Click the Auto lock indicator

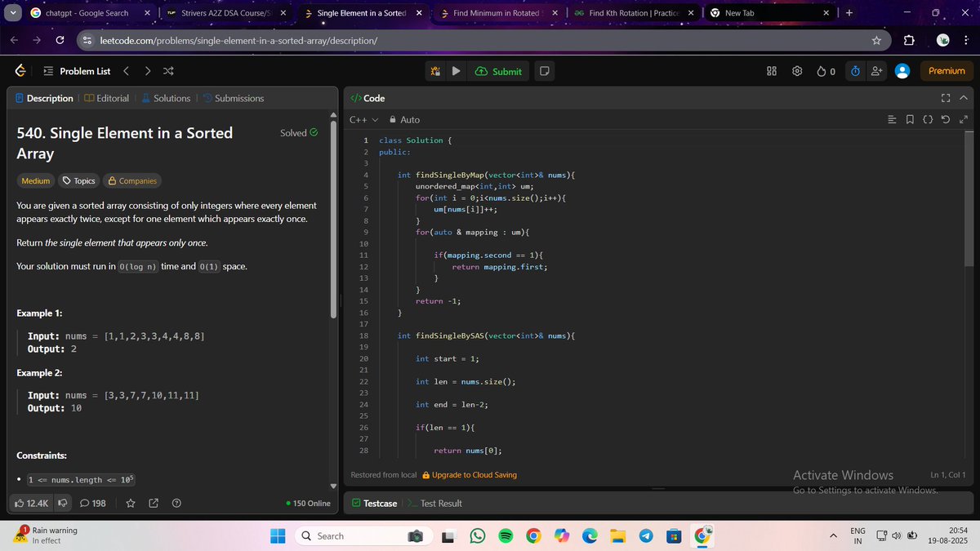[x=404, y=119]
